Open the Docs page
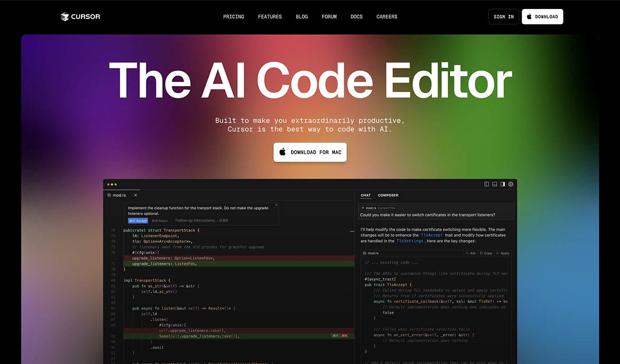 tap(357, 16)
